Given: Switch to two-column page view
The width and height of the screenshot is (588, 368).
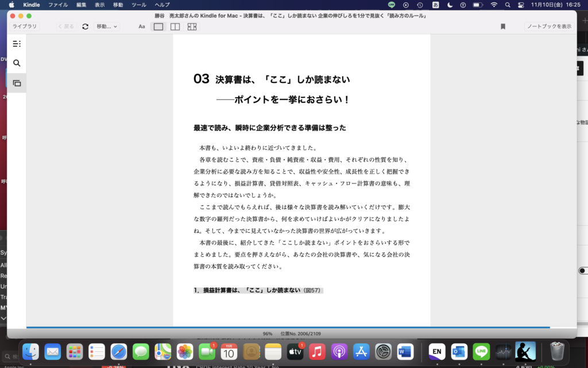Looking at the screenshot, I should point(175,26).
